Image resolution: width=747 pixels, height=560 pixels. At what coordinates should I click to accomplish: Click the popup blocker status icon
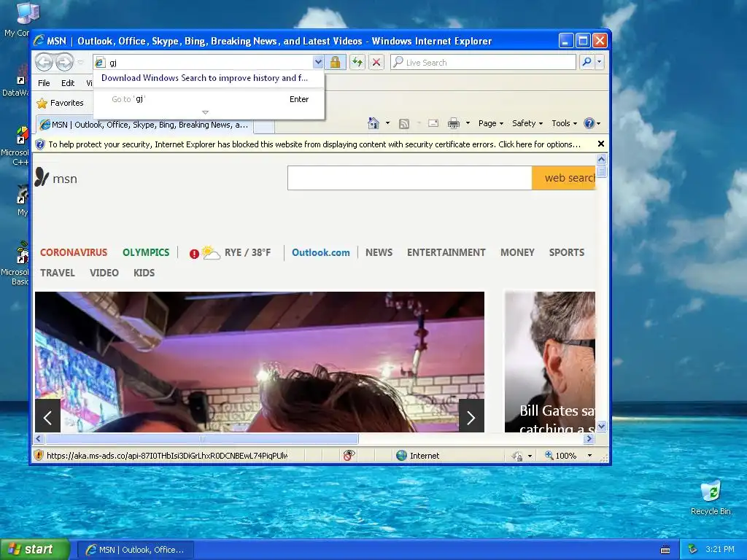tap(349, 455)
